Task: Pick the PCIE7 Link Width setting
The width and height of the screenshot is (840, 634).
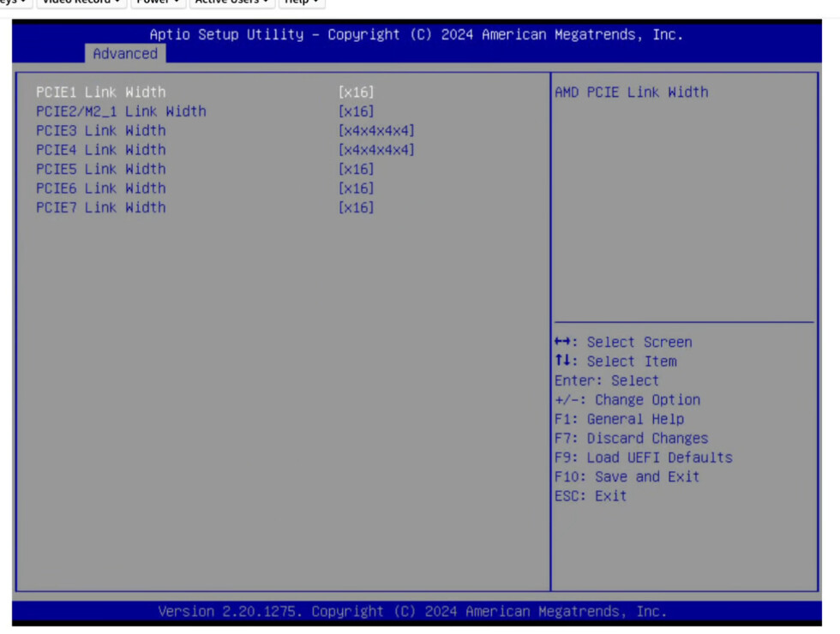Action: click(101, 207)
